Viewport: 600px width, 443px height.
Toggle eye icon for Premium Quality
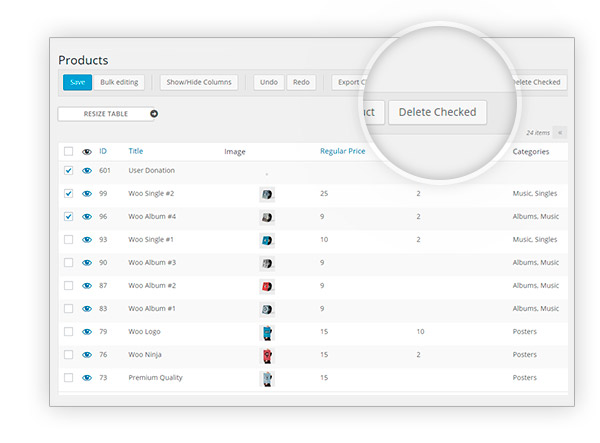(x=87, y=378)
